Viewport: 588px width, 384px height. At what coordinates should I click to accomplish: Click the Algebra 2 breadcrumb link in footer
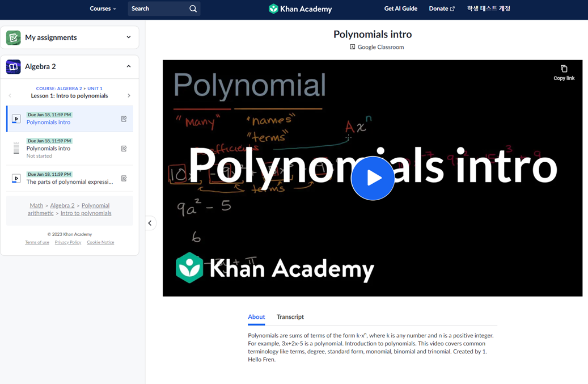click(x=62, y=205)
